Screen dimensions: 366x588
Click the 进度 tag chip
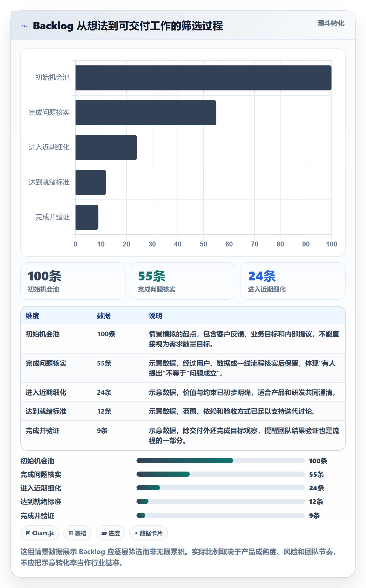point(110,533)
